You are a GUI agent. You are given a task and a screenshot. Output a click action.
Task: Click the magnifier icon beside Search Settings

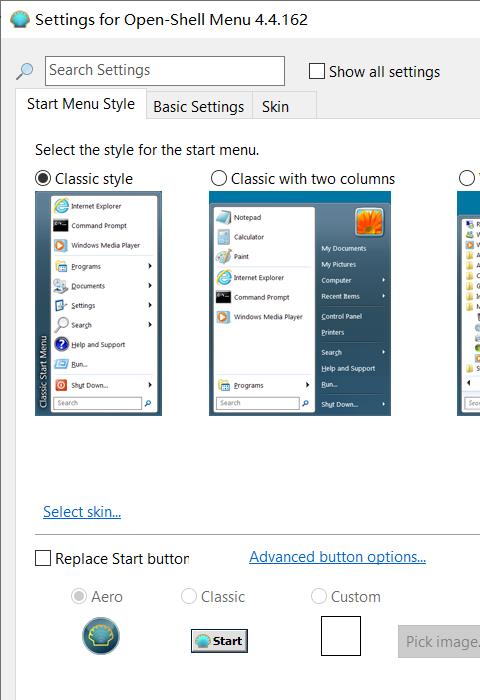[x=25, y=71]
